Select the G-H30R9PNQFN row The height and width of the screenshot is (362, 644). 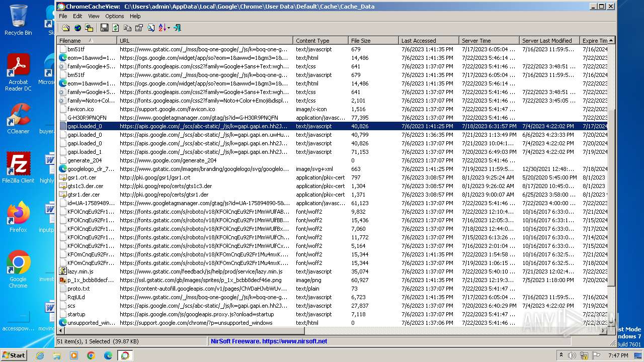point(333,118)
